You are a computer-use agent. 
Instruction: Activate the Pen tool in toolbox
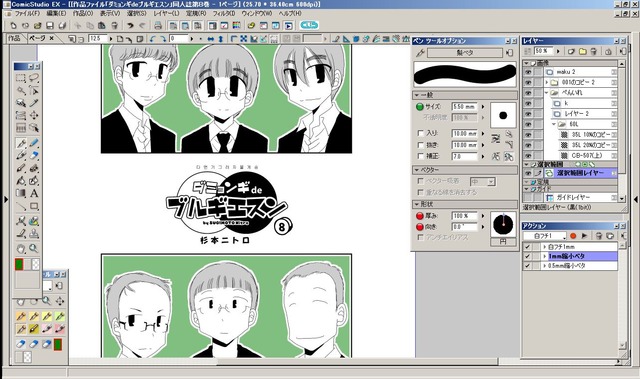click(21, 143)
